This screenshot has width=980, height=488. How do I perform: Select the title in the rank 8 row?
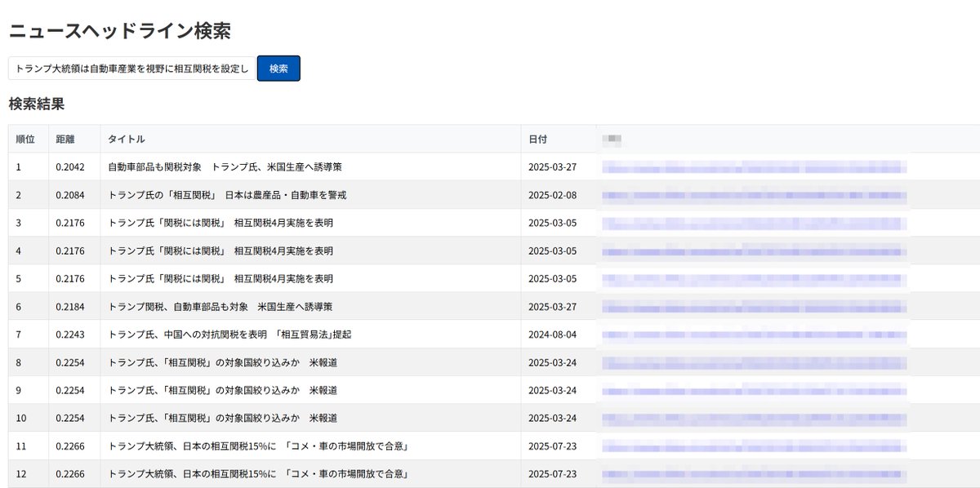click(222, 362)
